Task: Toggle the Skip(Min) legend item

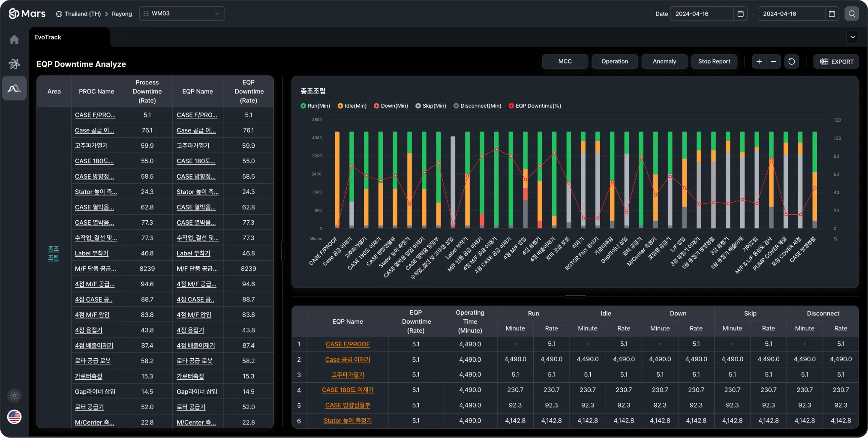Action: [431, 106]
